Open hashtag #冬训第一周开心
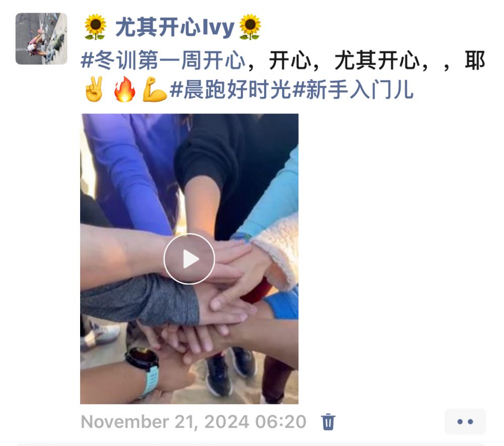This screenshot has width=504, height=446. pos(163,60)
